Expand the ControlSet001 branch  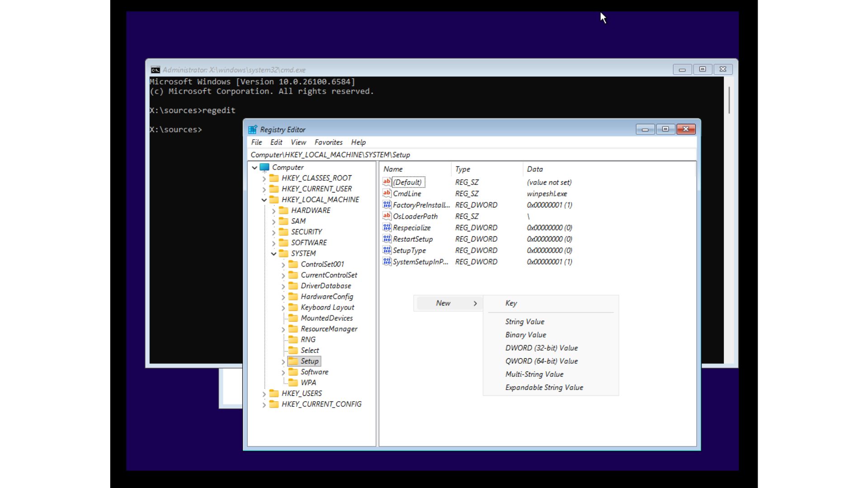pos(283,264)
